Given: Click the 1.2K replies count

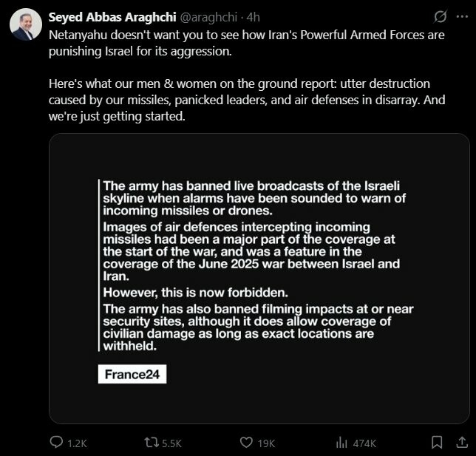Looking at the screenshot, I should click(77, 443).
